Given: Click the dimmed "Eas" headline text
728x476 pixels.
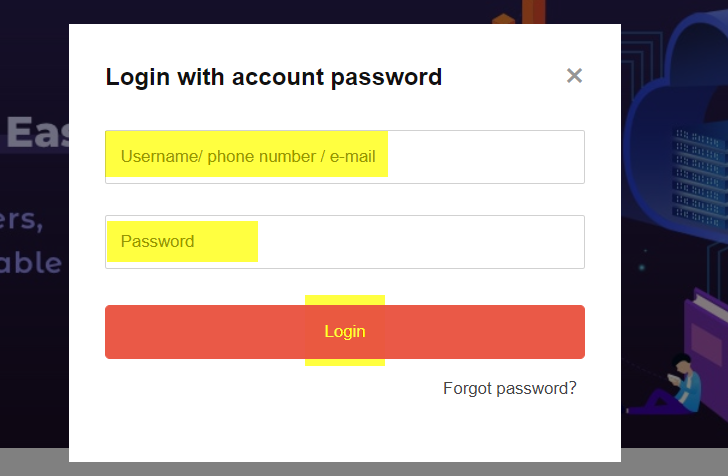Looking at the screenshot, I should click(x=37, y=133).
